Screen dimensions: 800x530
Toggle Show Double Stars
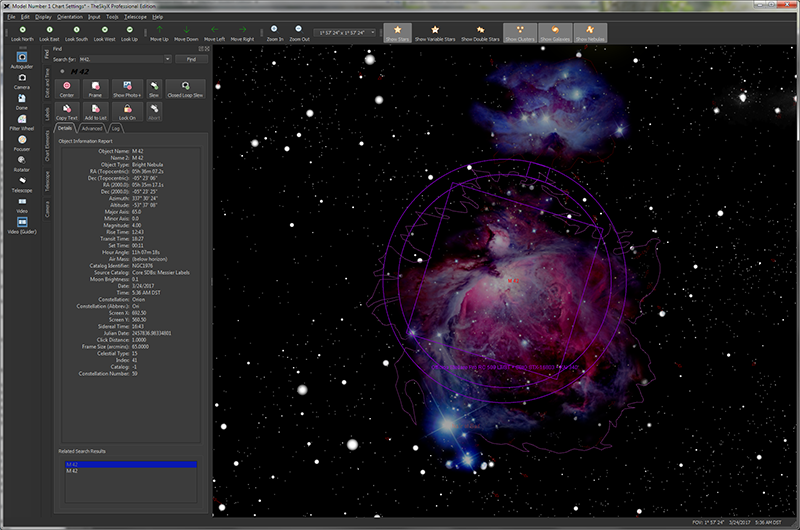click(x=480, y=33)
